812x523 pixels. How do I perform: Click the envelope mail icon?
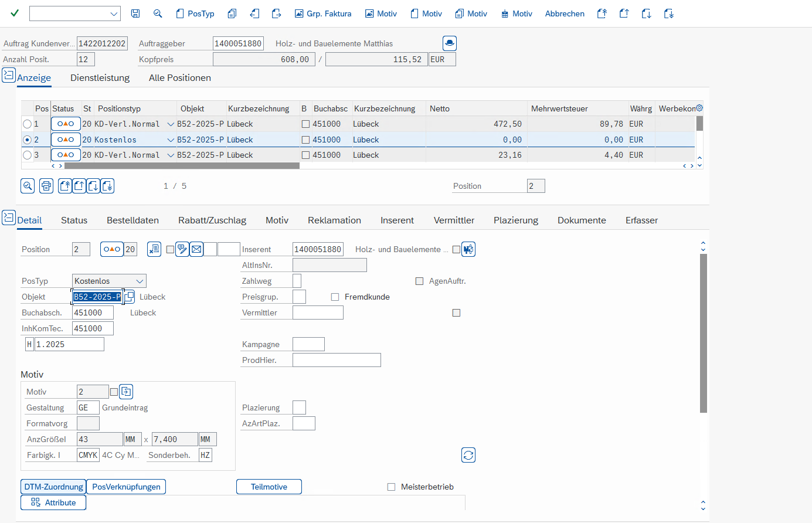[x=196, y=249]
